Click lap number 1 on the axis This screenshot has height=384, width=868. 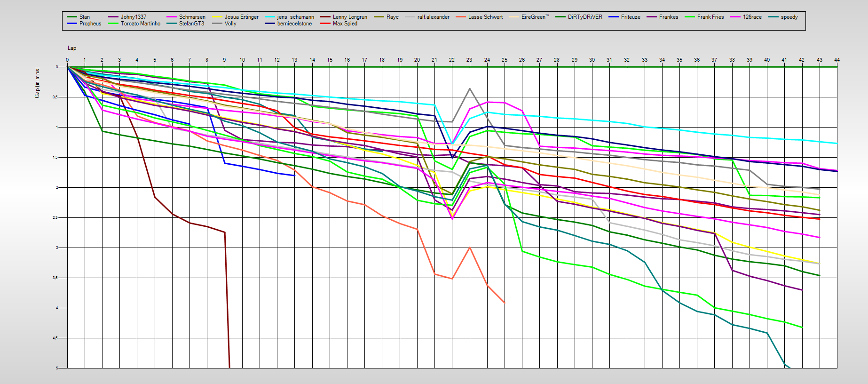pos(85,60)
